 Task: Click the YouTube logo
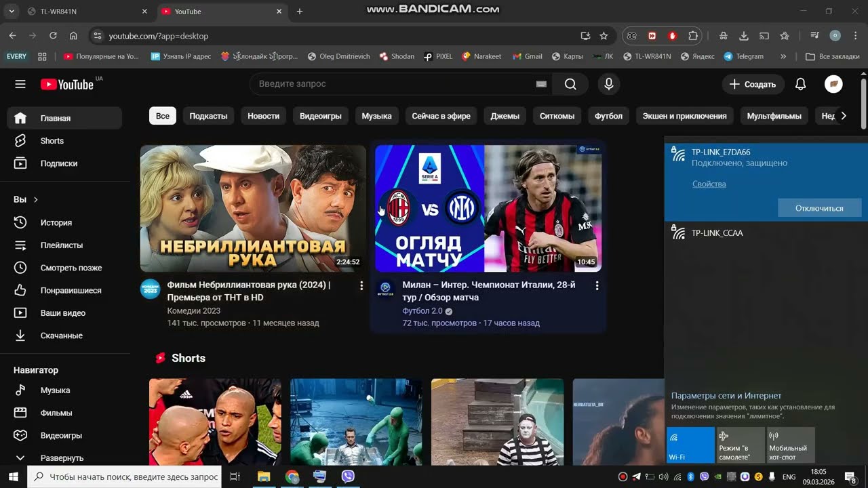[x=67, y=84]
